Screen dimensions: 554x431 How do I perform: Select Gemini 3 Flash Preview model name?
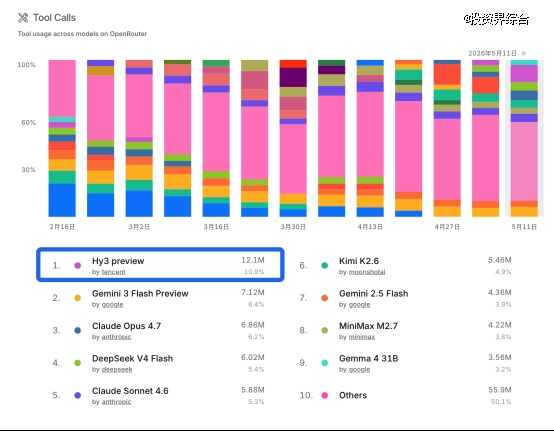tap(140, 294)
